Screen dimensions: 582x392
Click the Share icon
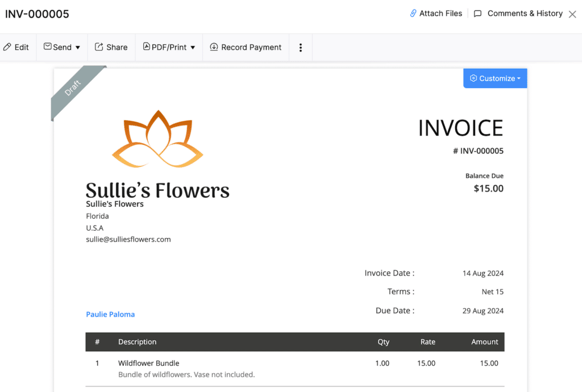point(100,47)
